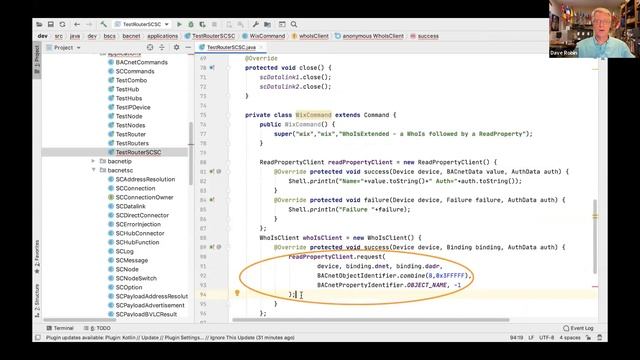Navigate back with the left arrow
640x360 pixels.
[x=77, y=24]
